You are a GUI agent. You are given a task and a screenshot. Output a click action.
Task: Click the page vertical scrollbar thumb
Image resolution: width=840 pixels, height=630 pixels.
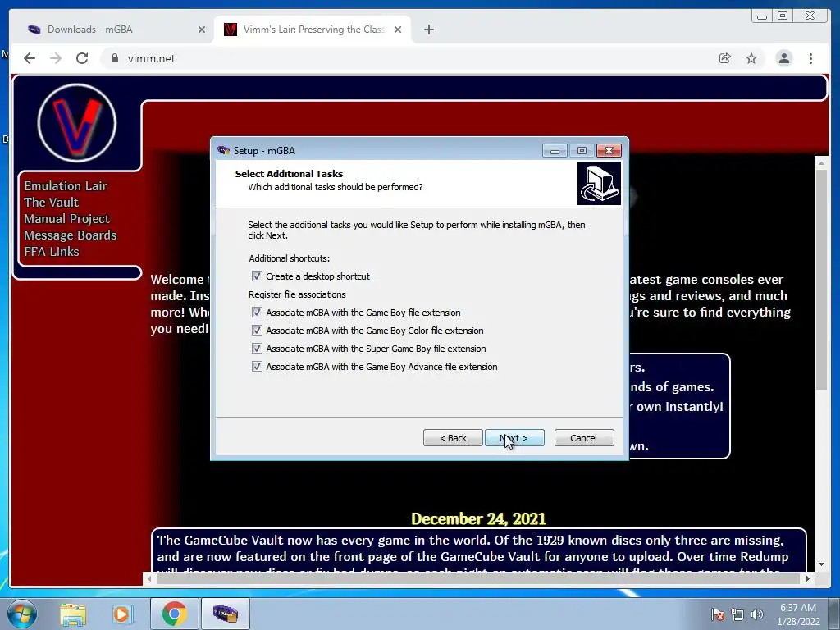point(821,280)
